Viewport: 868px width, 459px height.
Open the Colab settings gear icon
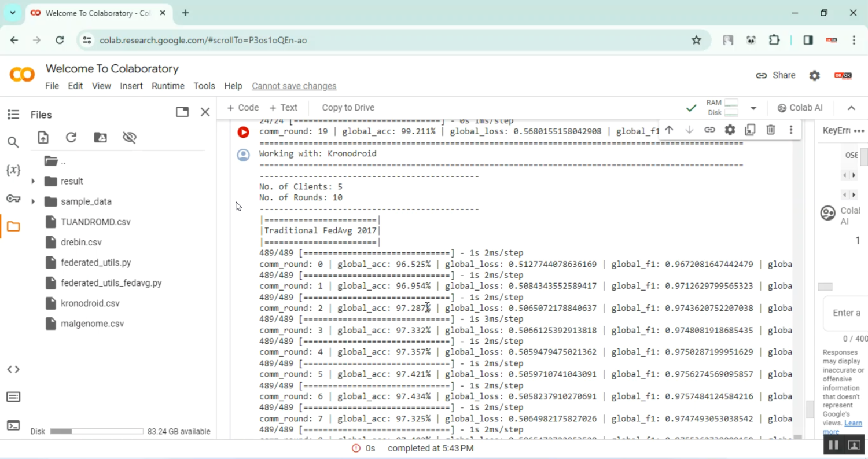pos(814,76)
